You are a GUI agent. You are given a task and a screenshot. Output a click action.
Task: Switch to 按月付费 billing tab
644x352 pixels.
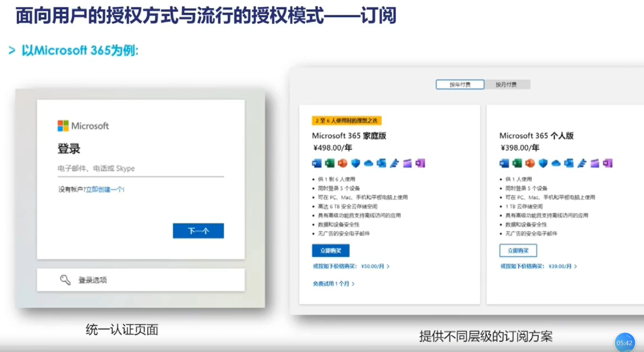click(x=506, y=84)
